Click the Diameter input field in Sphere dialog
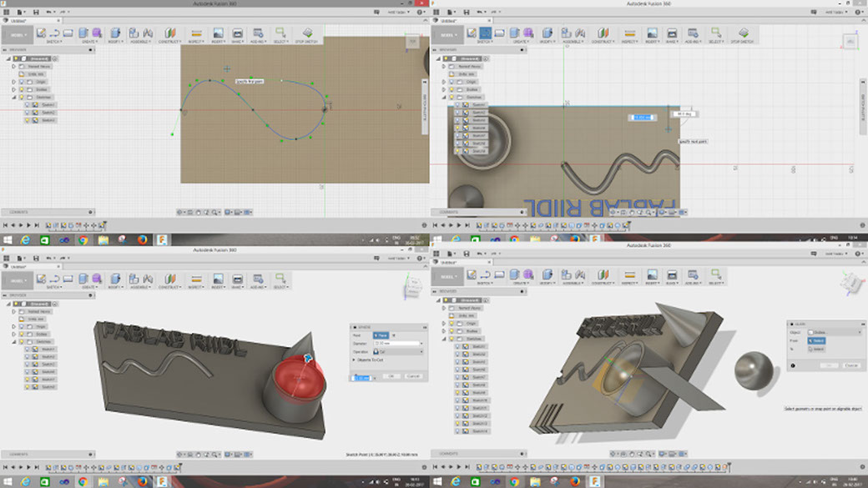The image size is (868, 488). pyautogui.click(x=398, y=344)
